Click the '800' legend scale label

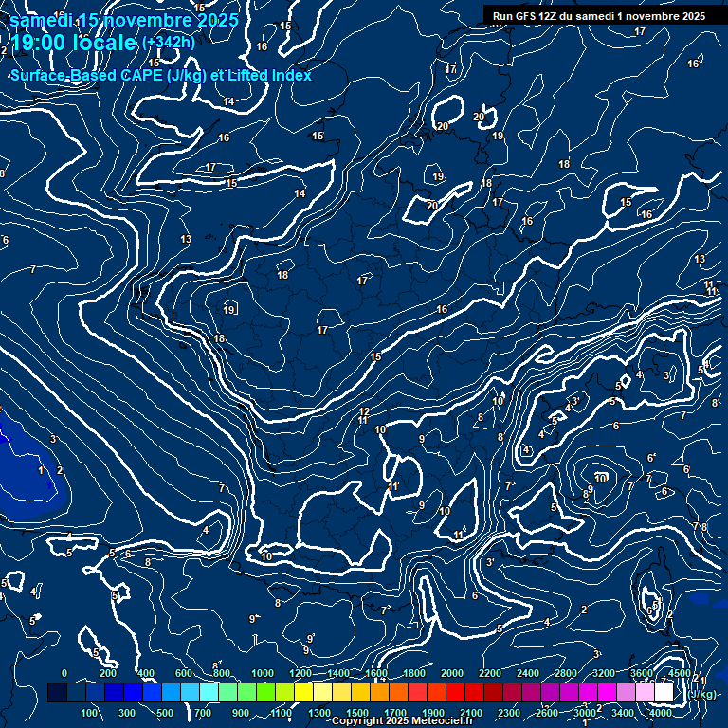coord(222,673)
